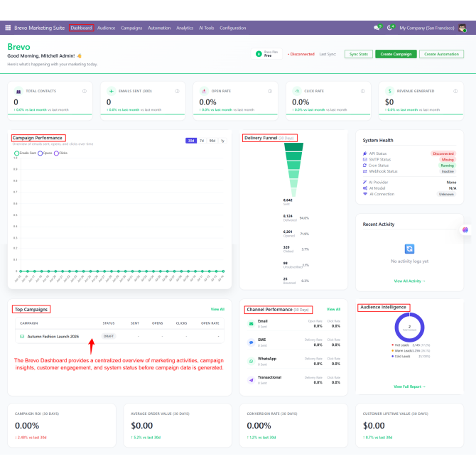Image resolution: width=476 pixels, height=476 pixels.
Task: Click the SMTP Status envelope icon
Action: click(x=365, y=159)
